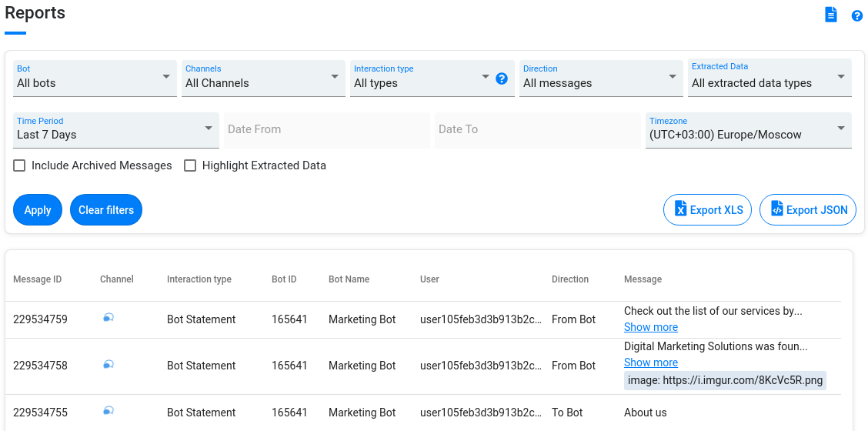
Task: Click Clear filters button
Action: pos(106,210)
